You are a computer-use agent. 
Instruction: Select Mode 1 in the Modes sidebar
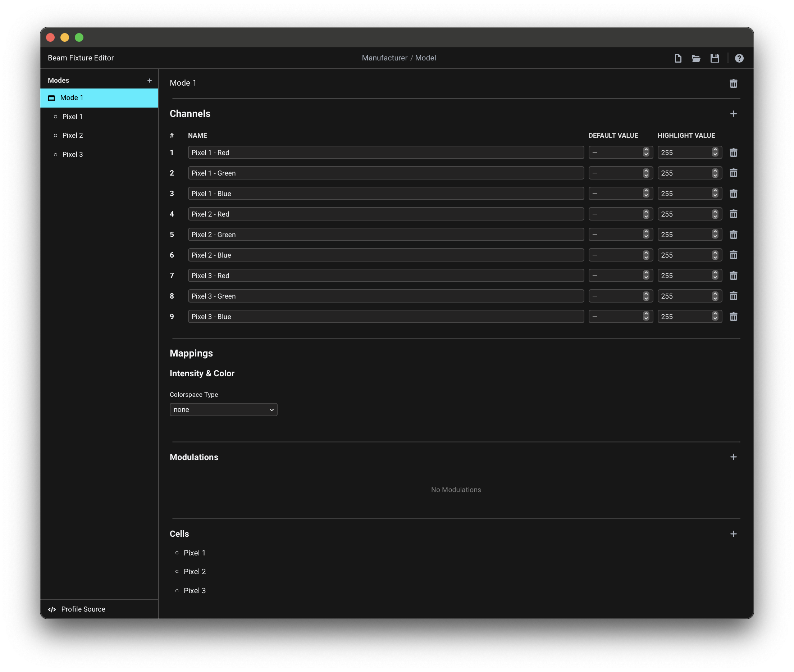pos(99,98)
